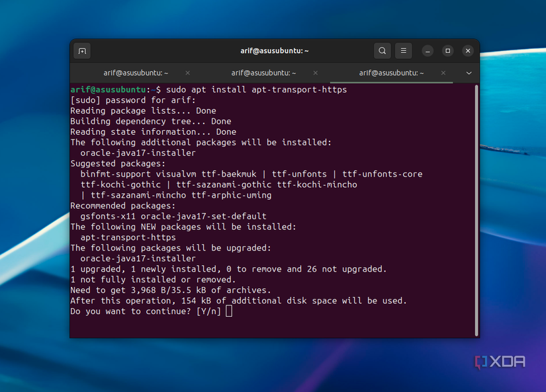Switch to the middle terminal tab

(263, 73)
